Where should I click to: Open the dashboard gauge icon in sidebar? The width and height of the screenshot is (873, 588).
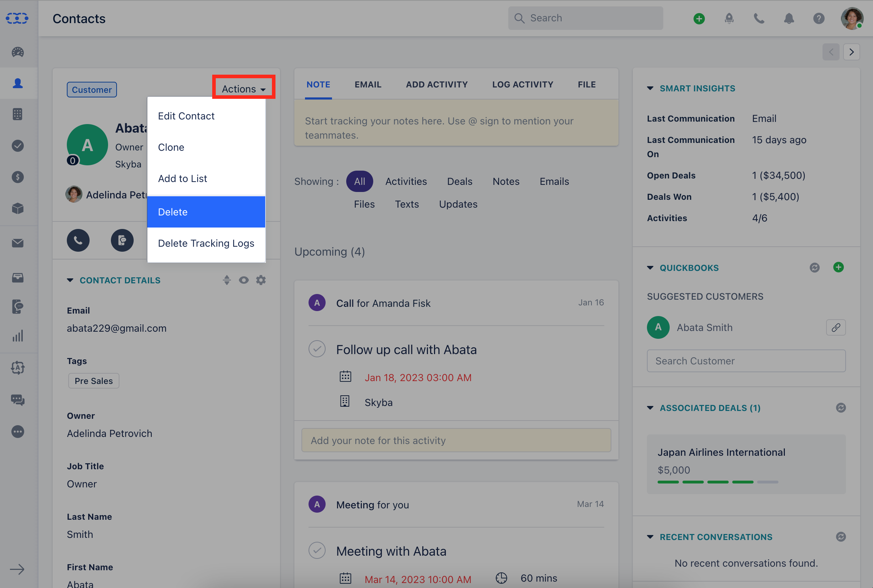[x=18, y=52]
